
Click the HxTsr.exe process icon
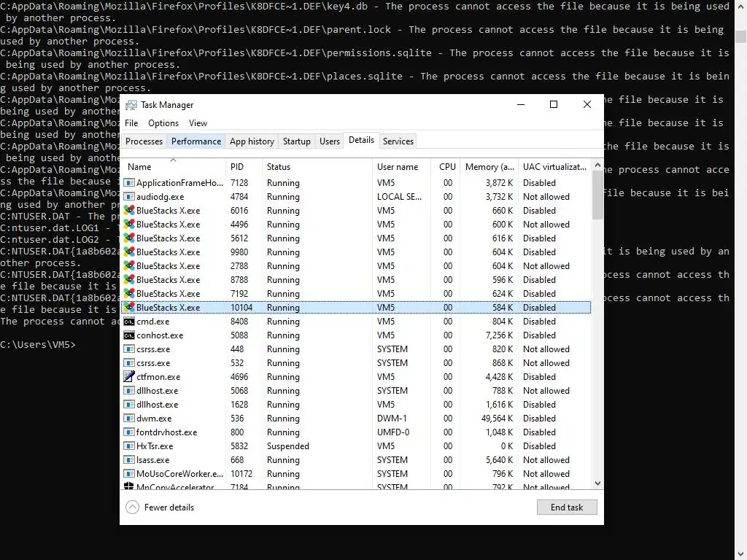[x=128, y=446]
